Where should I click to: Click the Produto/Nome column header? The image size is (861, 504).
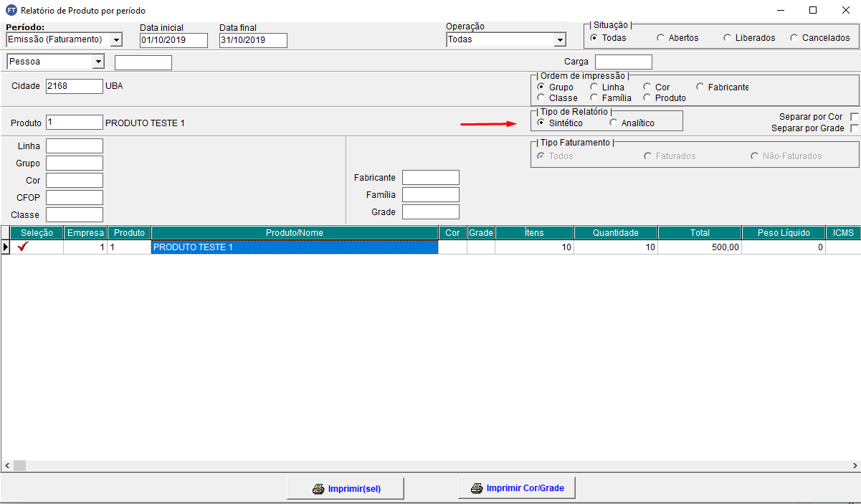tap(294, 233)
